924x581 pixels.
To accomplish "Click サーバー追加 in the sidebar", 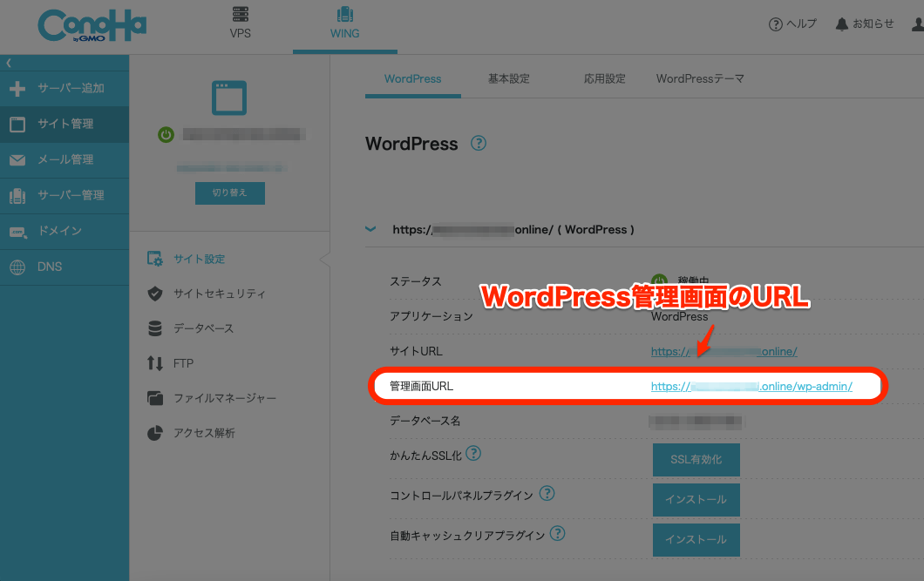I will [x=64, y=89].
